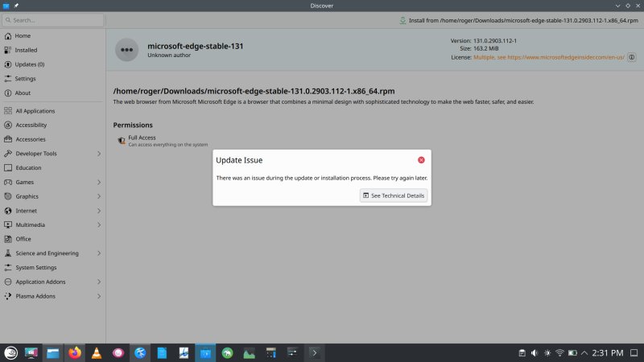Open the Microsoft Edge license link
This screenshot has height=362, width=644.
pos(549,57)
